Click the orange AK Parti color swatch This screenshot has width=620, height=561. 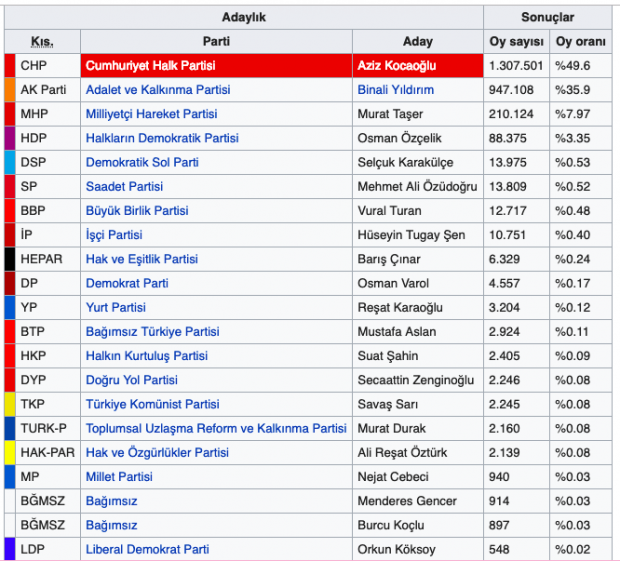(x=10, y=90)
